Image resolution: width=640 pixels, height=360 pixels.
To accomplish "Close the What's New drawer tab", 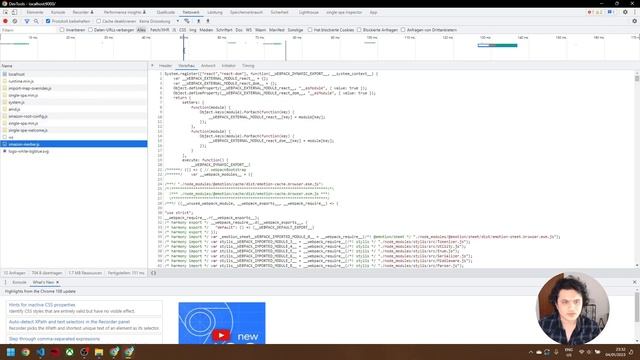I will [x=58, y=282].
